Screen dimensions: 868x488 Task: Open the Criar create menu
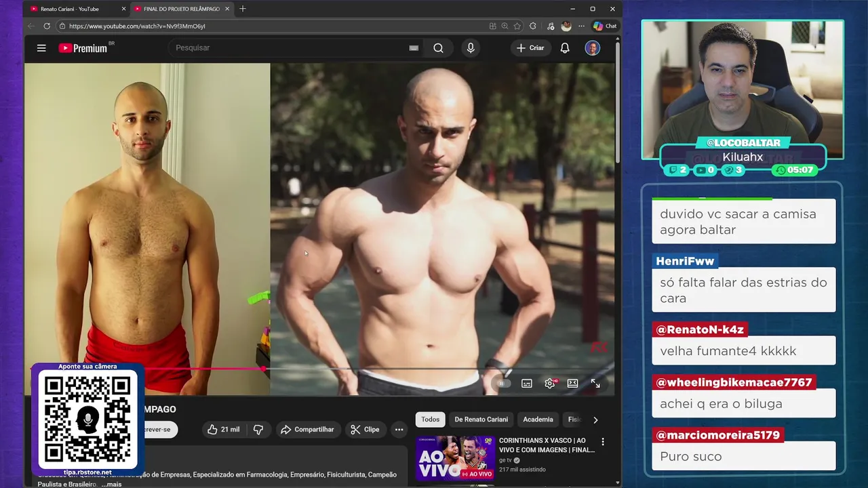tap(530, 48)
